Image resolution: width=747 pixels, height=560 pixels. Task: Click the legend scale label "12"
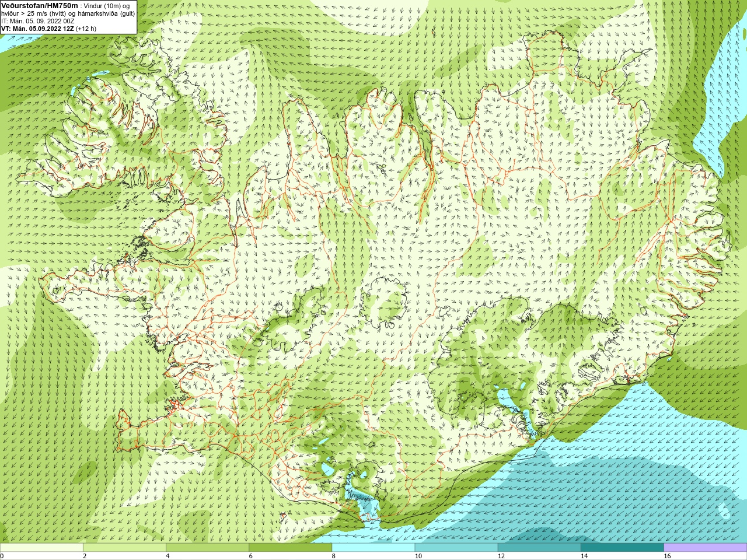click(501, 556)
